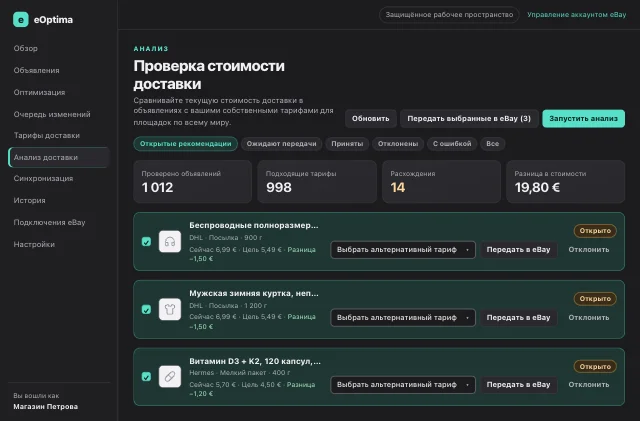This screenshot has height=421, width=640.
Task: Open Обзор in the sidebar
Action: pyautogui.click(x=25, y=48)
